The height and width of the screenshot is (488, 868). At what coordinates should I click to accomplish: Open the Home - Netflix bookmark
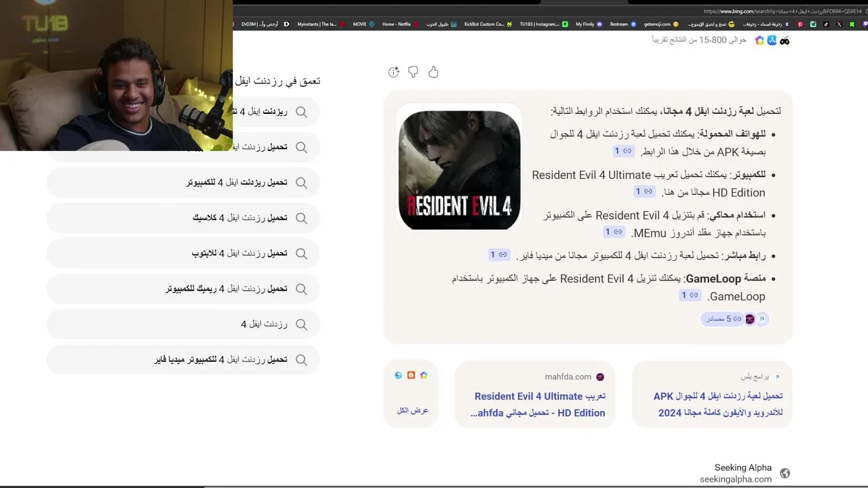click(401, 24)
